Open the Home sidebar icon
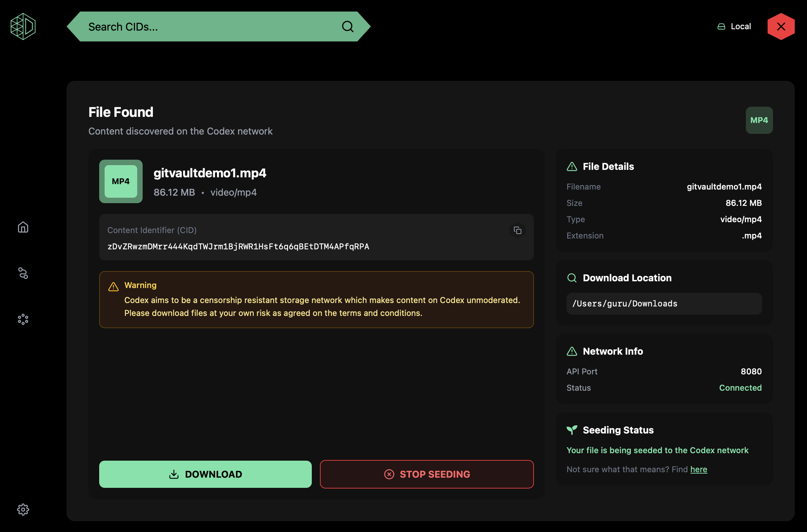Screen dimensions: 807x532 (23, 227)
